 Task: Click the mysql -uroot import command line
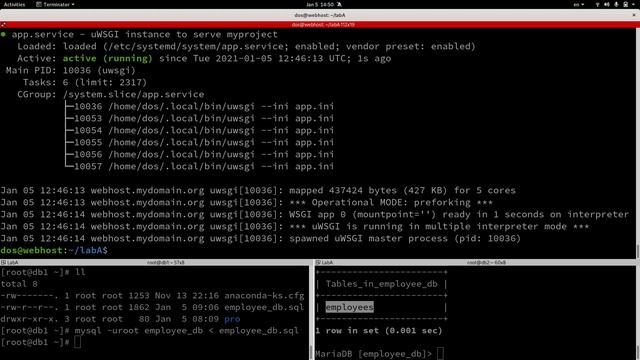tap(150, 331)
